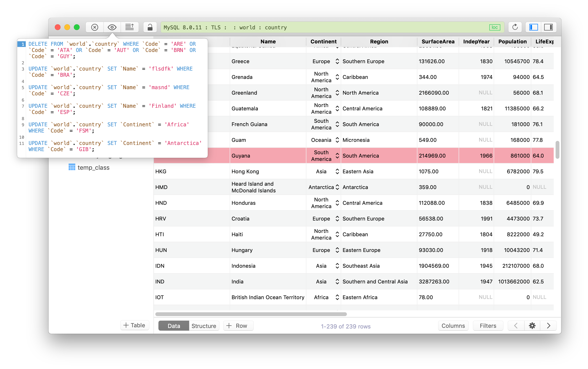Viewport: 588px width, 369px height.
Task: Click the Row add button
Action: 237,326
